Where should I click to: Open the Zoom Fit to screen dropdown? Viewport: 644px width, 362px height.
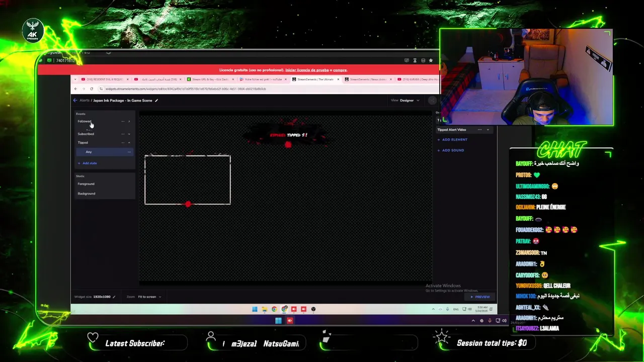coord(149,297)
